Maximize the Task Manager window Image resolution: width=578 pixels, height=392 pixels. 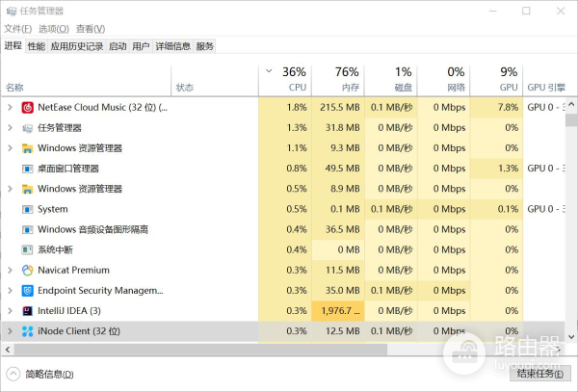click(526, 11)
